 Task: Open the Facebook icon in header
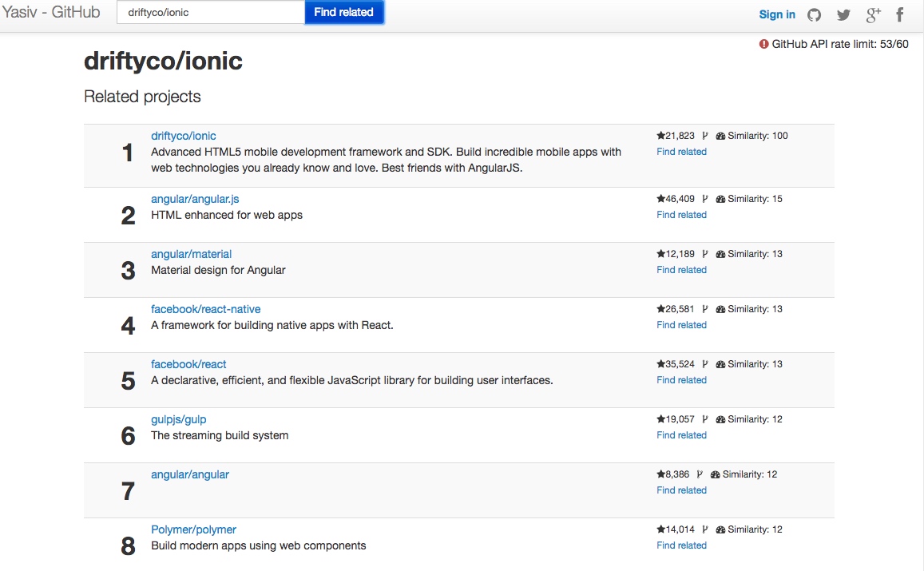(x=900, y=14)
